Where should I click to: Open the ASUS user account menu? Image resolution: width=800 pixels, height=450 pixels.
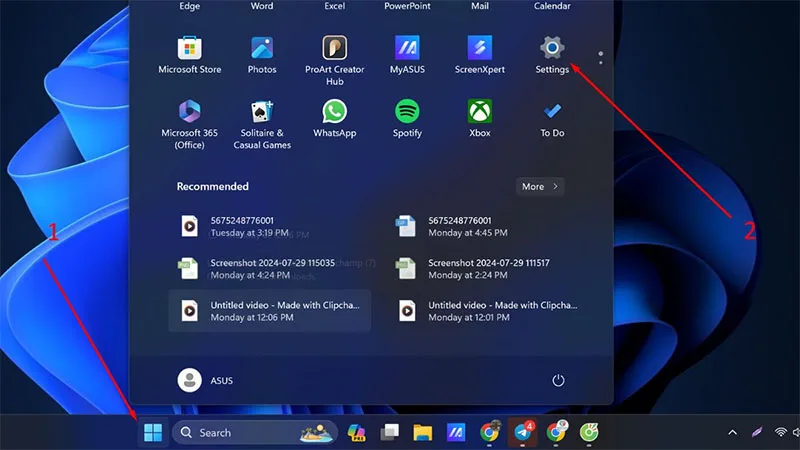205,381
